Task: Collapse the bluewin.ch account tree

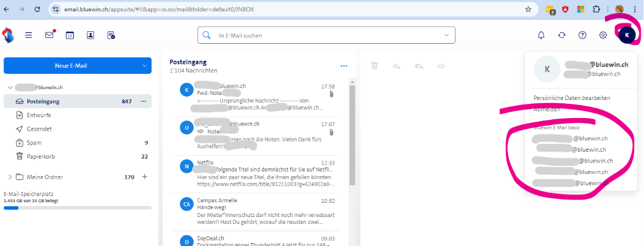Action: click(x=10, y=87)
